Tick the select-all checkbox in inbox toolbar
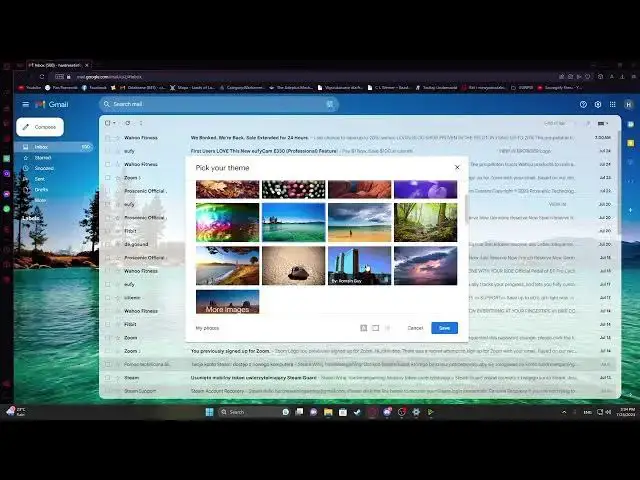Viewport: 640px width, 480px height. pos(108,123)
